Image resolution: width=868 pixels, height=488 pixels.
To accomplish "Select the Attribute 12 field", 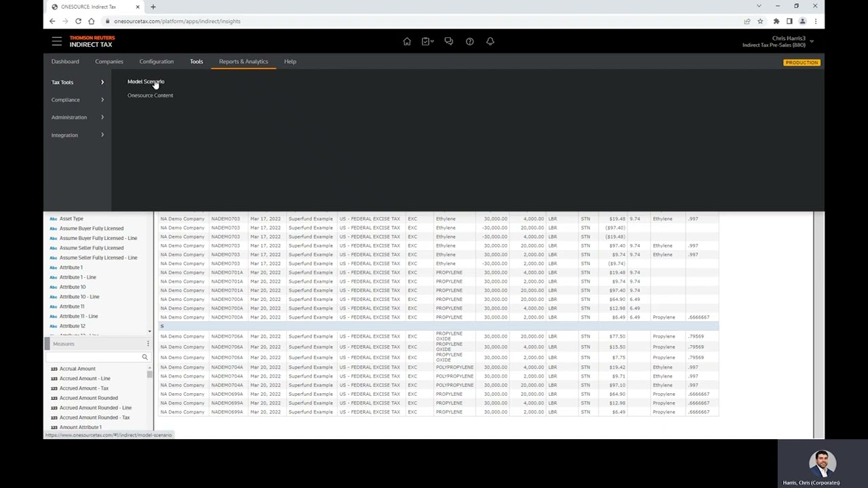I will (x=73, y=326).
